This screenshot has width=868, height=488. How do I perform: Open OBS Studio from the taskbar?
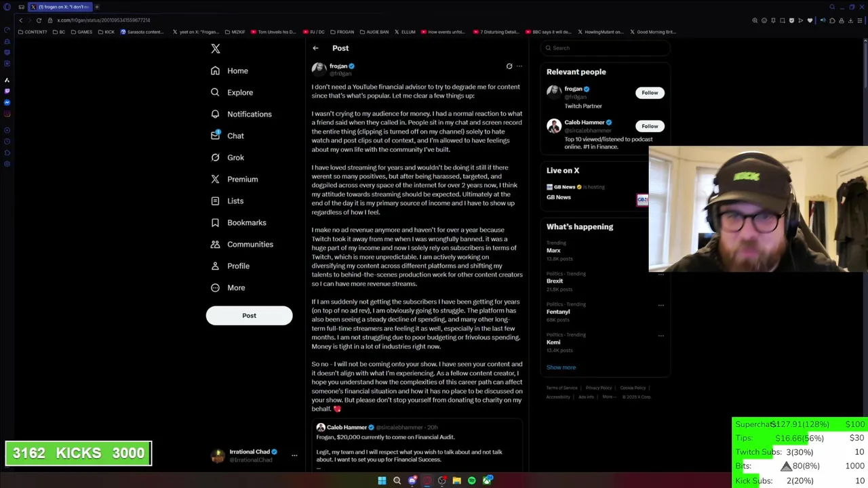click(441, 481)
